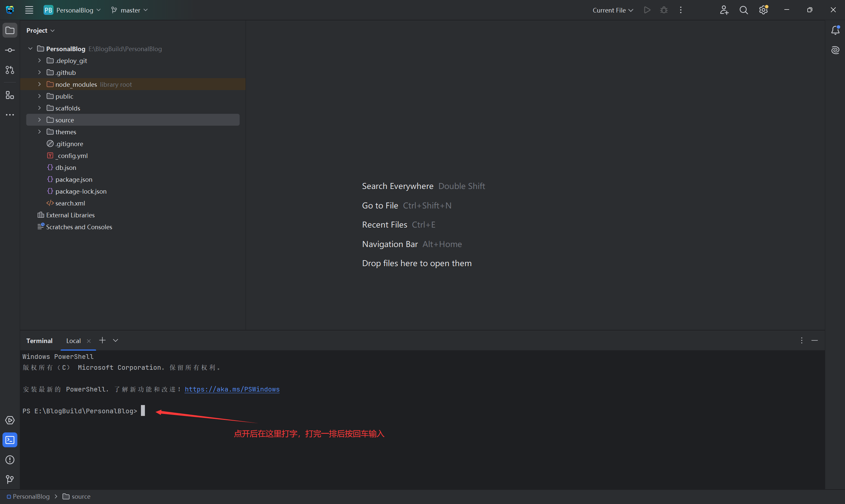Select the Local terminal tab
845x504 pixels.
coord(73,341)
